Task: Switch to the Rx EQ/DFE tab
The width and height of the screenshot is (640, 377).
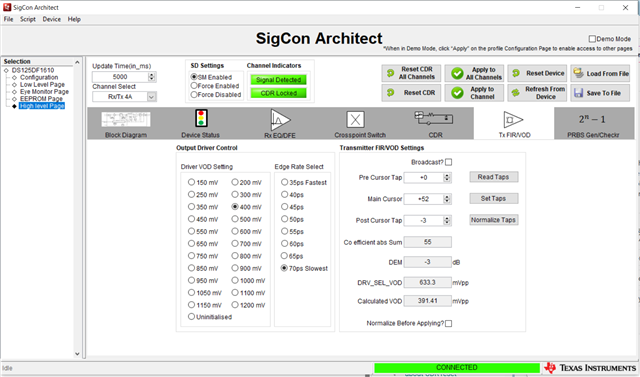Action: [280, 124]
